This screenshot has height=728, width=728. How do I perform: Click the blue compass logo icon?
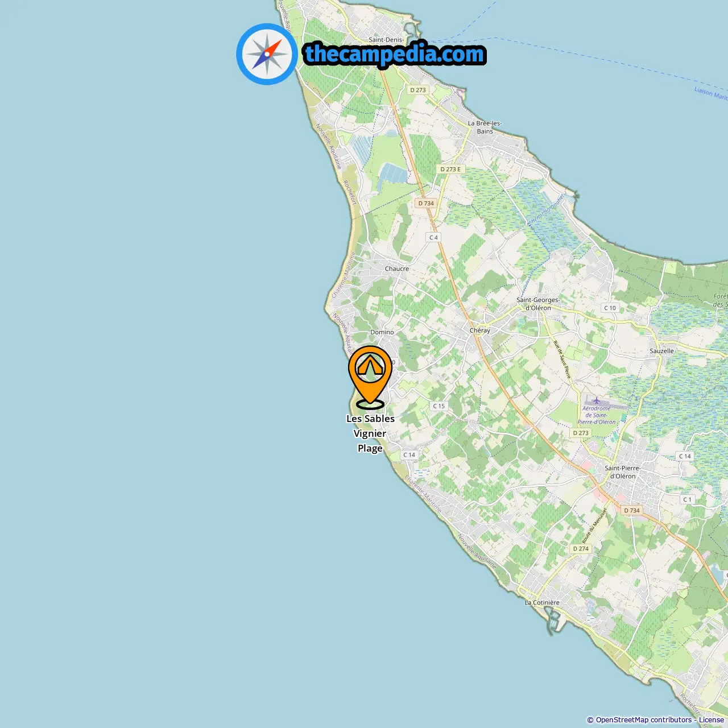tap(267, 54)
